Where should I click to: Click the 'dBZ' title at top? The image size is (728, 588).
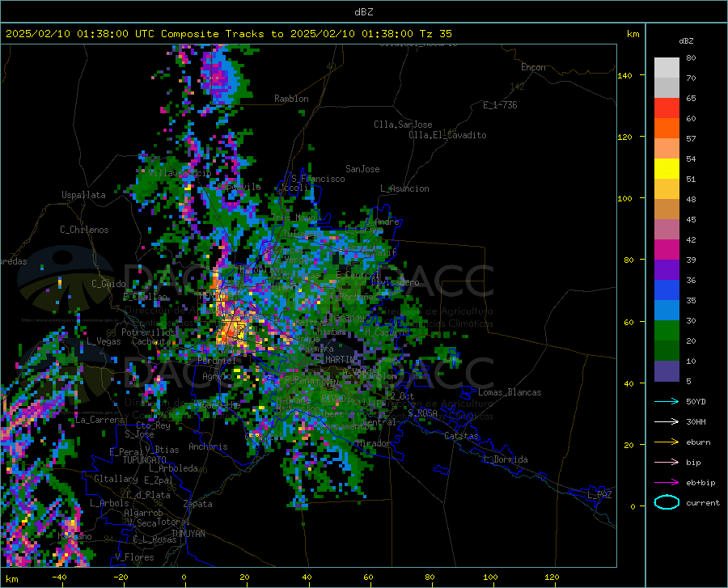tap(363, 12)
